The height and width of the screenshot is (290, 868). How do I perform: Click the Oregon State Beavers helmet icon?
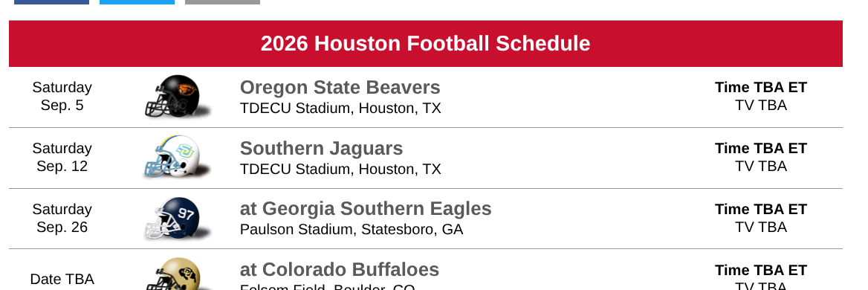177,97
